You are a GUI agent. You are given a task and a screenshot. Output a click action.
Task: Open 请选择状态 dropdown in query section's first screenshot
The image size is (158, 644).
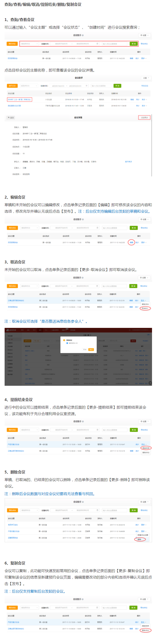[x=29, y=44]
